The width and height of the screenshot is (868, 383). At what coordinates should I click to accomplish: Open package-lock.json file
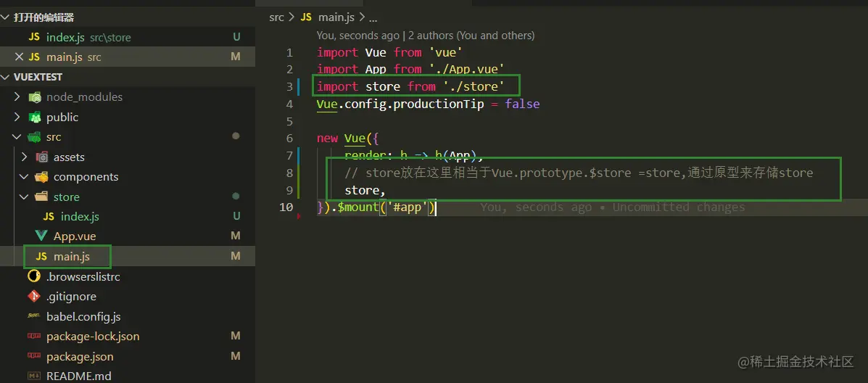(93, 337)
